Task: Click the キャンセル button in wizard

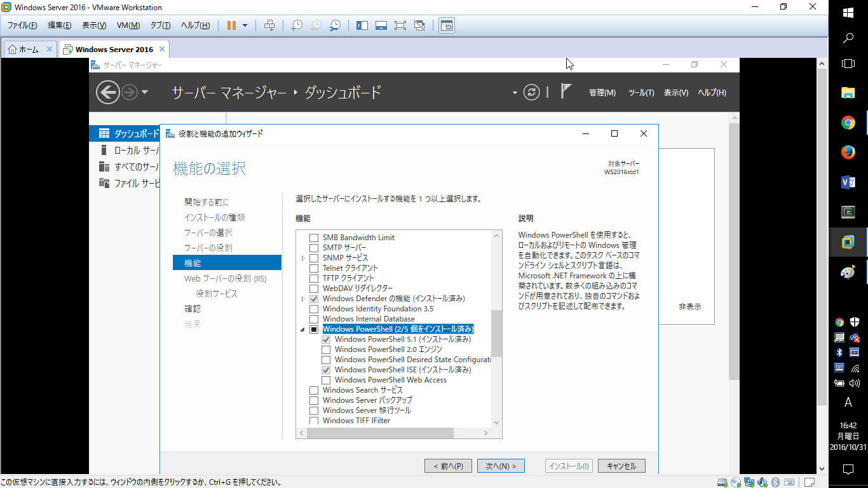Action: [621, 466]
